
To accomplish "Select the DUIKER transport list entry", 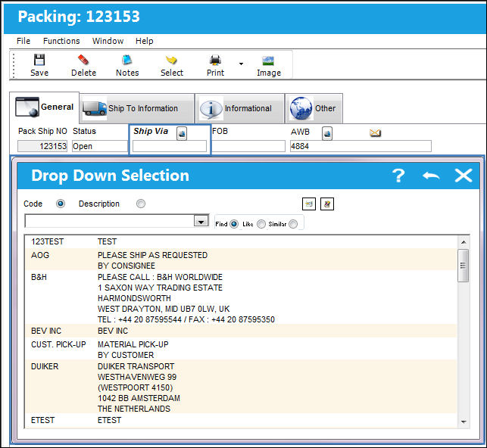I will tap(241, 387).
